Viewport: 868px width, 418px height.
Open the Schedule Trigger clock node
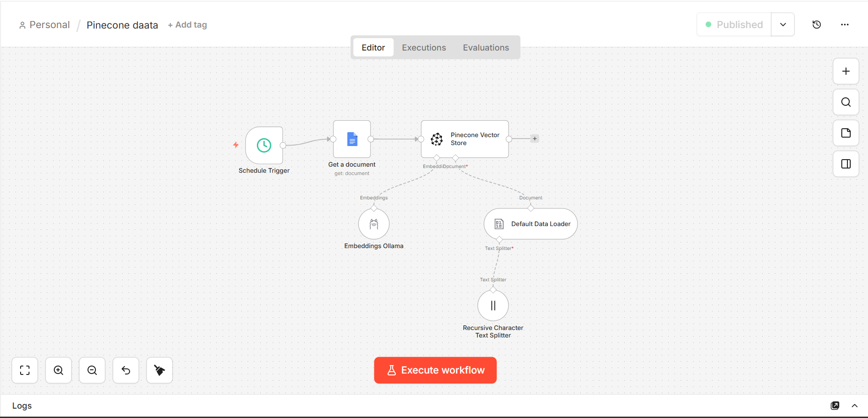click(264, 145)
